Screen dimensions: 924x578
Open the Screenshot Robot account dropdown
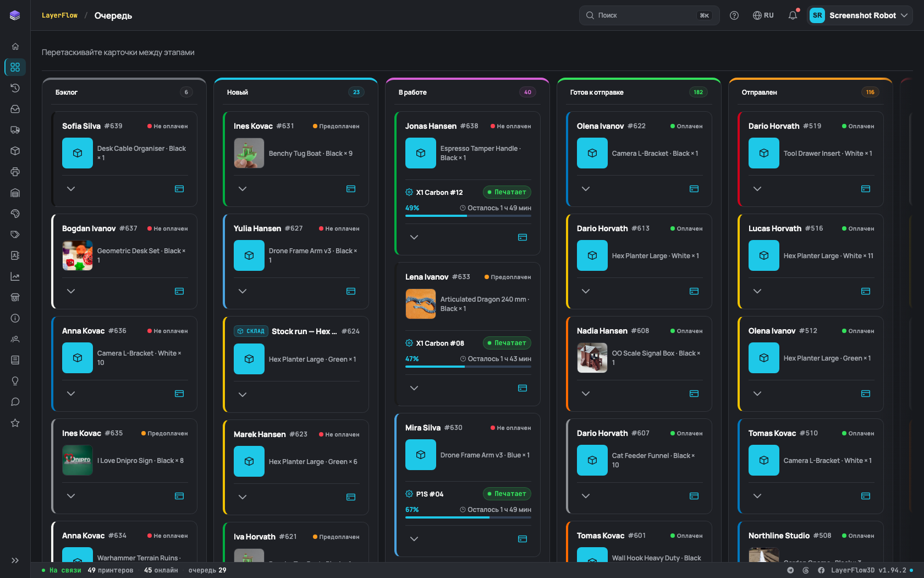(x=860, y=15)
